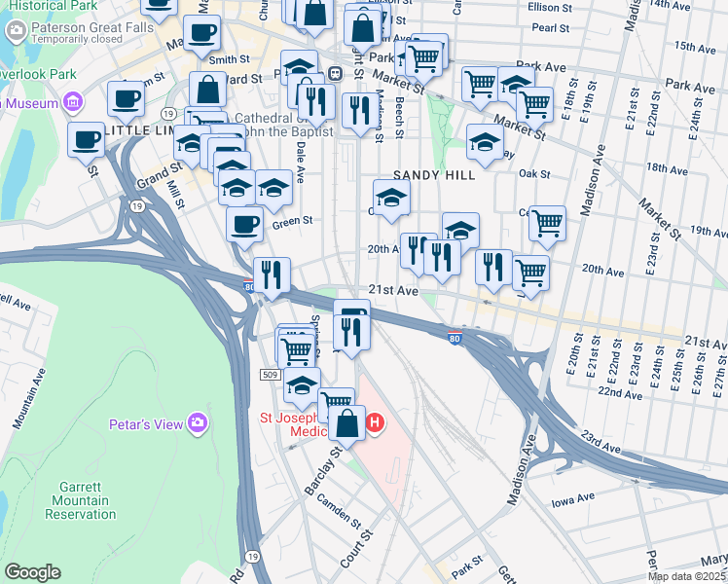The image size is (728, 584).
Task: Click the Paterson Great Falls camera pin
Action: pyautogui.click(x=17, y=31)
